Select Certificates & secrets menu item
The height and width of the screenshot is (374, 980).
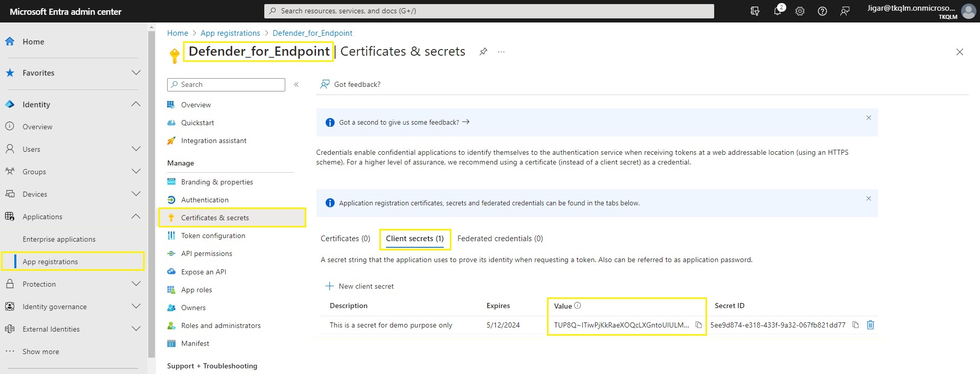click(x=232, y=218)
